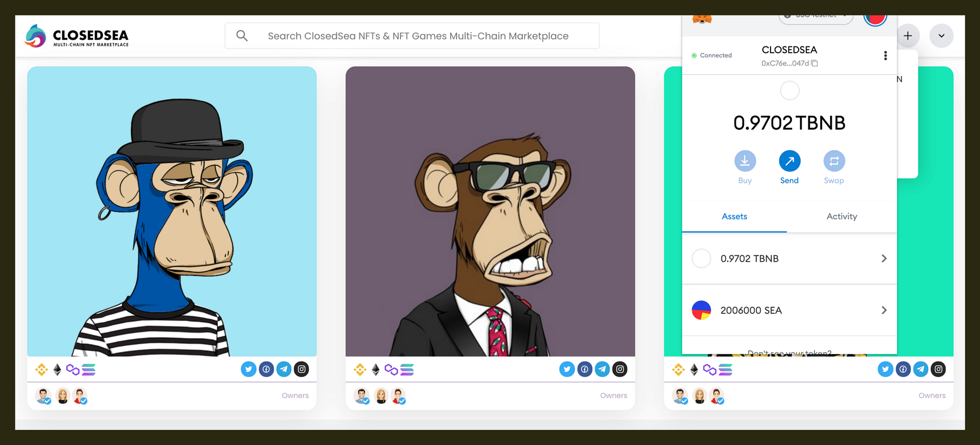
Task: Click the plus button in header
Action: point(907,36)
